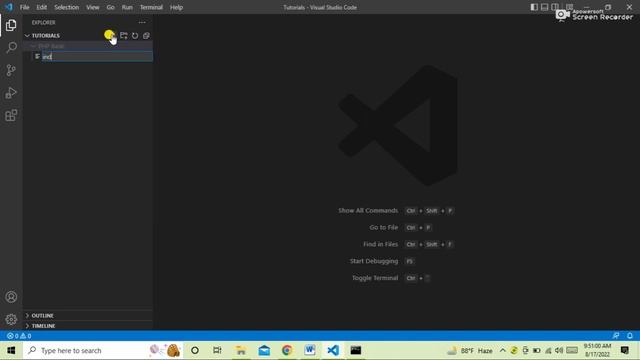The height and width of the screenshot is (360, 640).
Task: Open the Windows Start menu
Action: pyautogui.click(x=11, y=351)
